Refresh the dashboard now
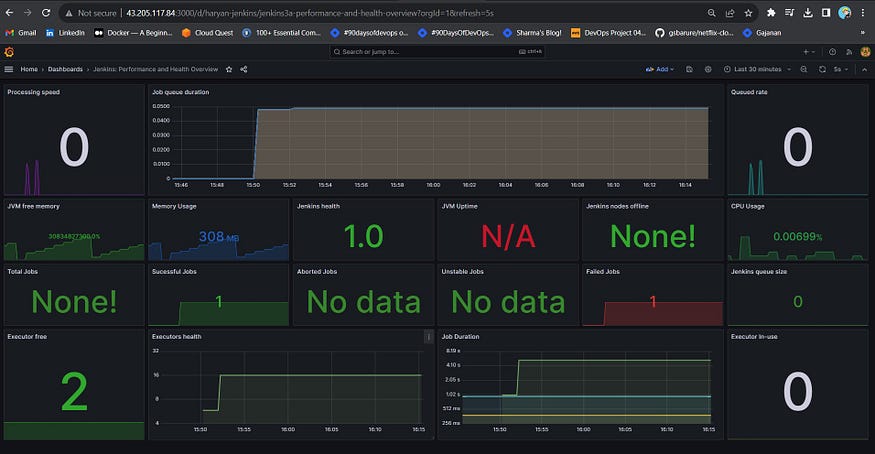 click(x=822, y=69)
